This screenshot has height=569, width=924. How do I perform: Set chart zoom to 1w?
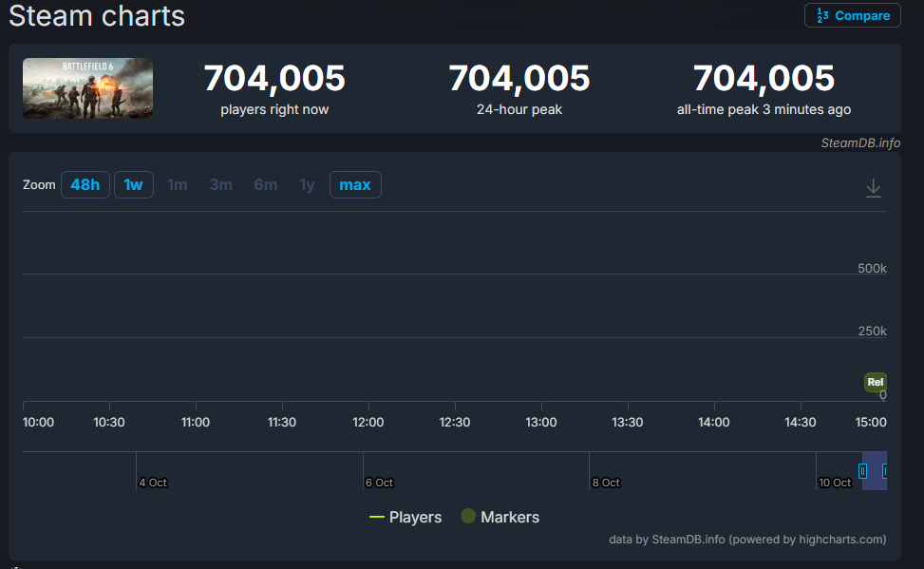pos(133,184)
